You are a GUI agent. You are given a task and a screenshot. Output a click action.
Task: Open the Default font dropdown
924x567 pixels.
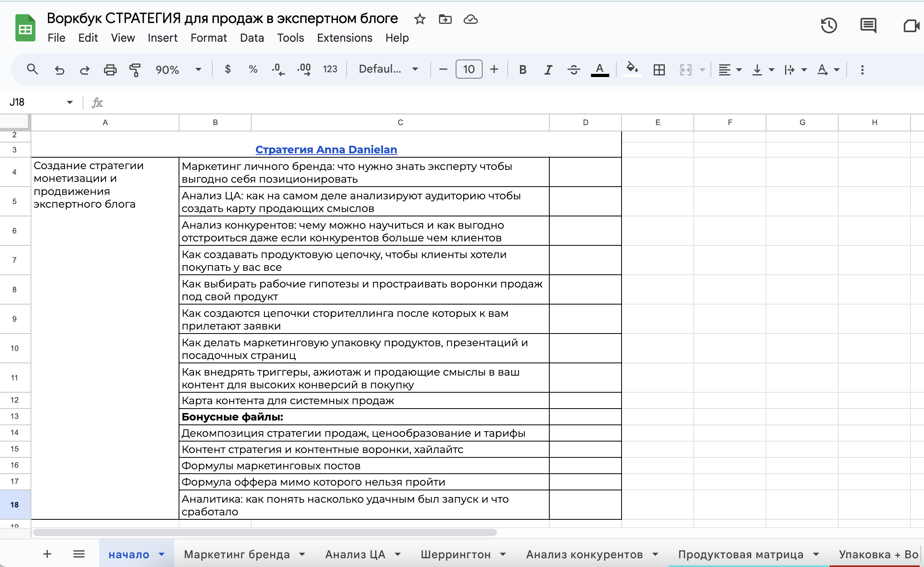(388, 69)
